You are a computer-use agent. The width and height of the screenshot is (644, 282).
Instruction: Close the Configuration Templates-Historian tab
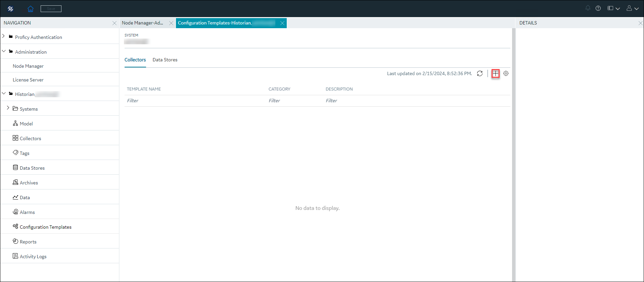pos(282,23)
